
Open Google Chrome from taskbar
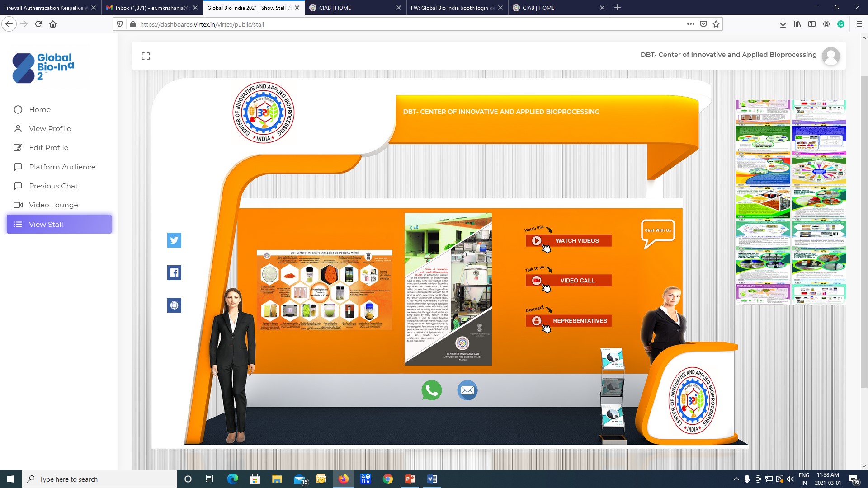click(x=388, y=479)
